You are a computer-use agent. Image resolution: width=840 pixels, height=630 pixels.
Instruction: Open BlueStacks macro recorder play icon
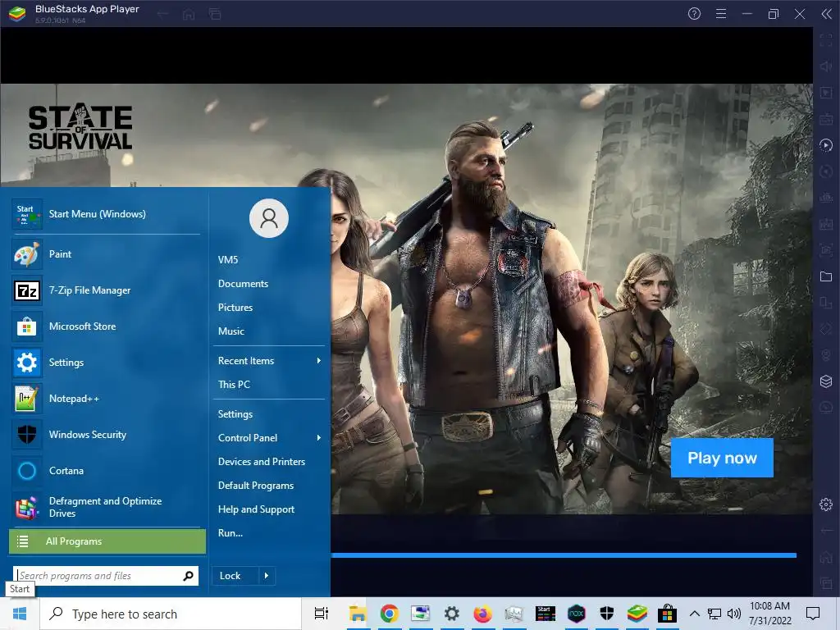point(826,145)
